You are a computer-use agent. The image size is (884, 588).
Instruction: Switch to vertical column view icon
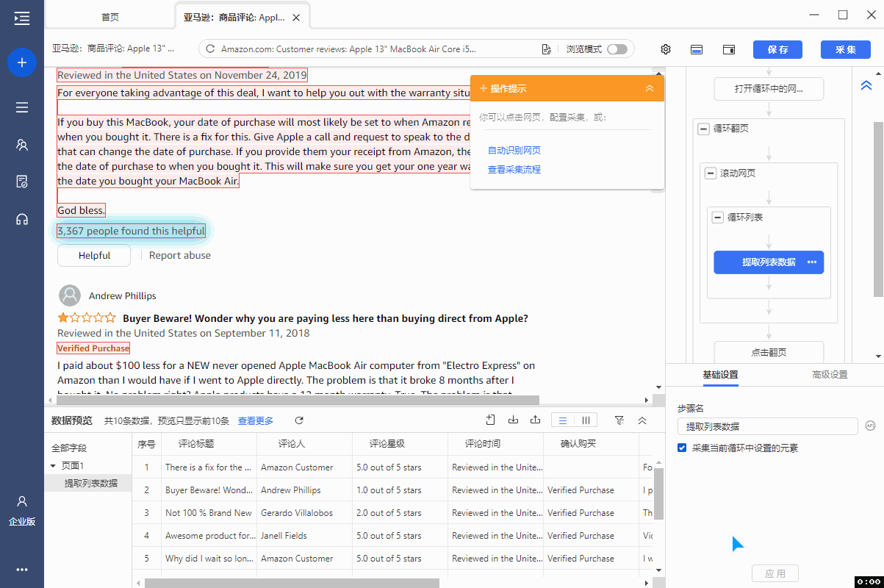pyautogui.click(x=586, y=420)
